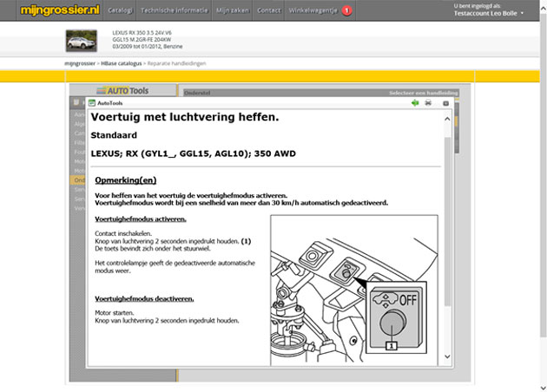Click the 'Selecteer een handleiding' label
The height and width of the screenshot is (392, 547).
(424, 93)
